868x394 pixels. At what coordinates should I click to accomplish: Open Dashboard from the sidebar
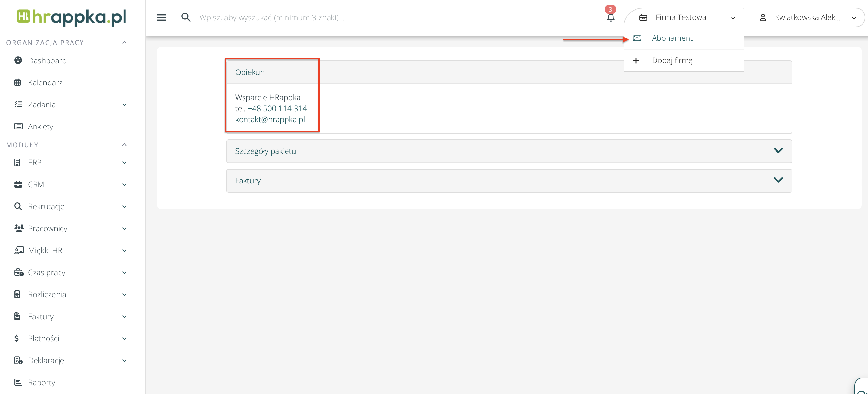coord(47,61)
